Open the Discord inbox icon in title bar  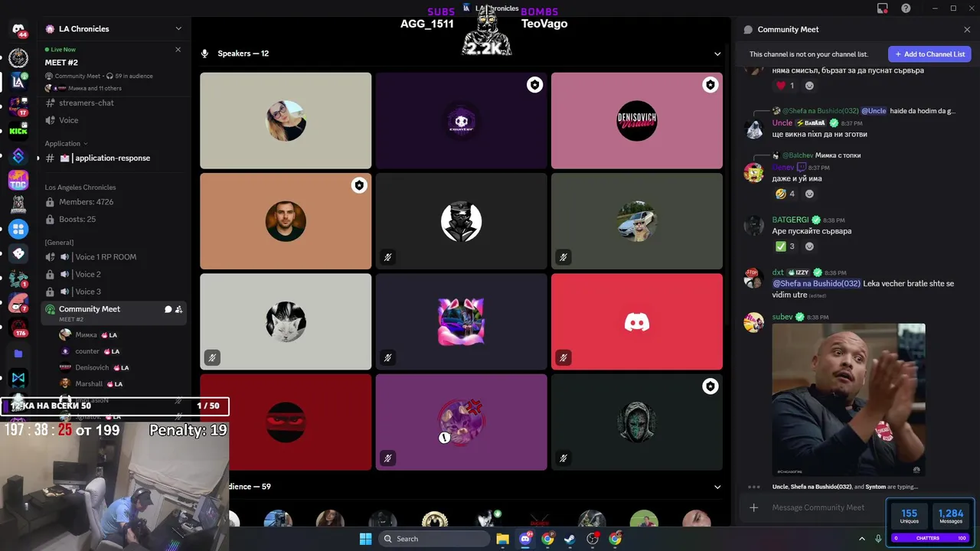coord(883,8)
